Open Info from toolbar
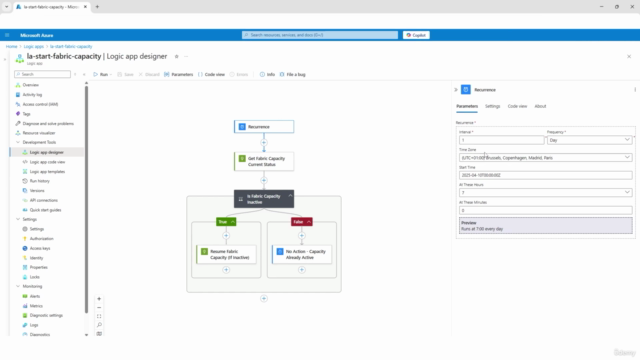 tap(267, 74)
